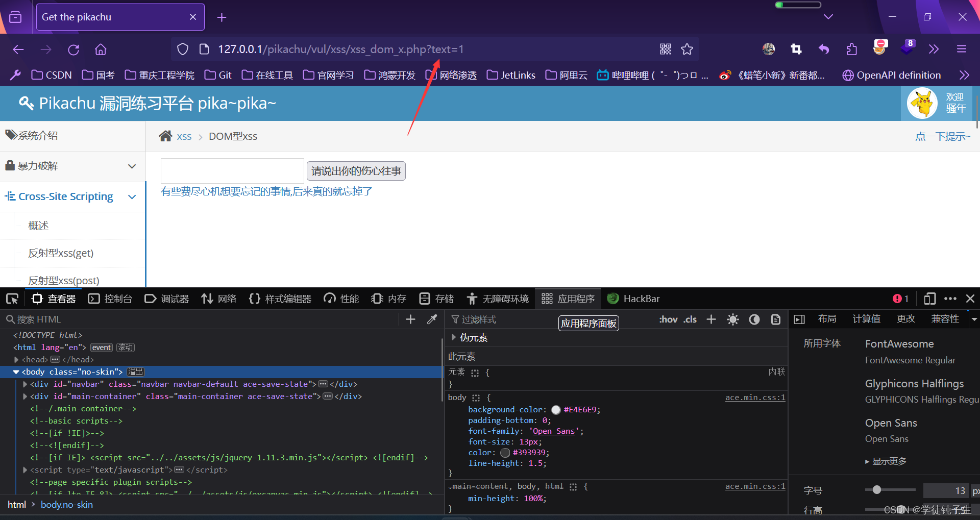List all tabs dropdown arrow
Screen dimensions: 980x520
point(828,17)
